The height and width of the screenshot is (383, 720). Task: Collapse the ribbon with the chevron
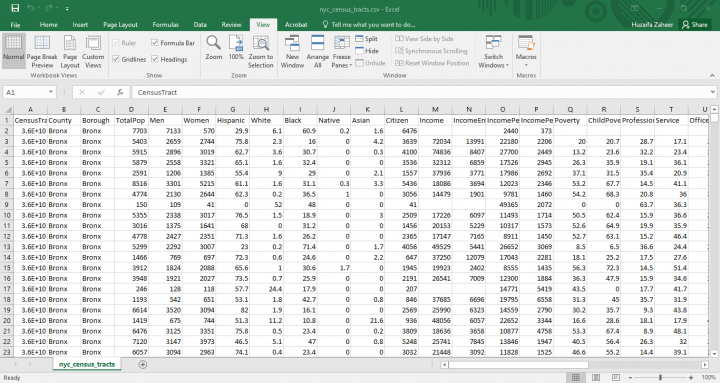coord(712,75)
